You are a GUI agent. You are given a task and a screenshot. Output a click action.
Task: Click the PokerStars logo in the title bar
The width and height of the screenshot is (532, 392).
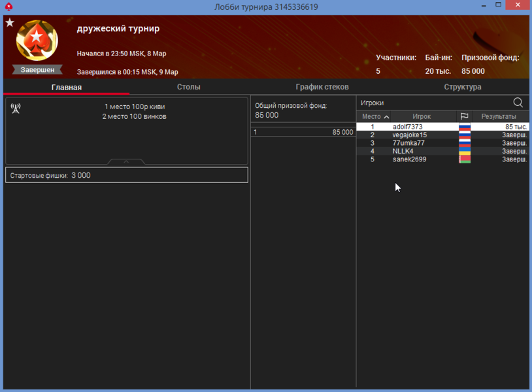[x=8, y=7]
